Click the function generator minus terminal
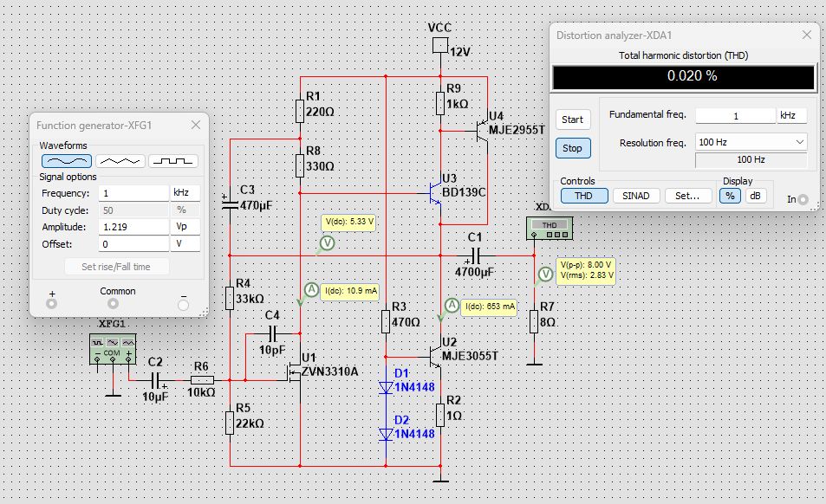The width and height of the screenshot is (826, 504). 183,305
